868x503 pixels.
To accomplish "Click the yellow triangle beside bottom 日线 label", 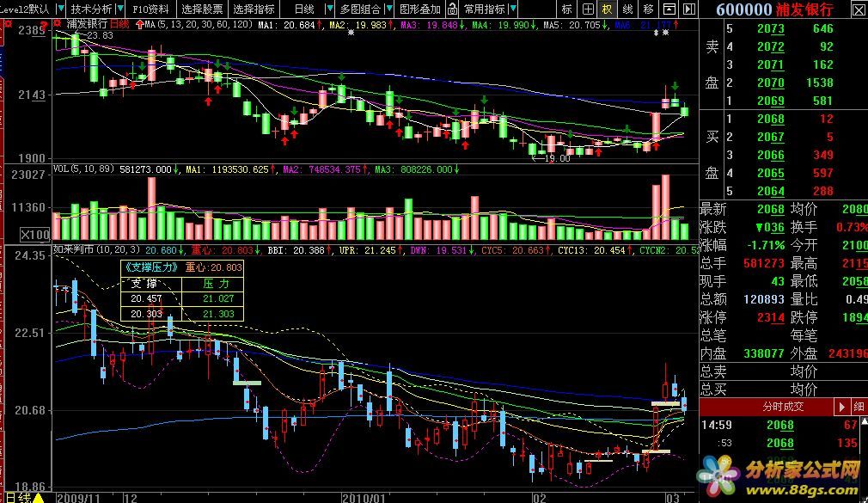I will click(38, 498).
